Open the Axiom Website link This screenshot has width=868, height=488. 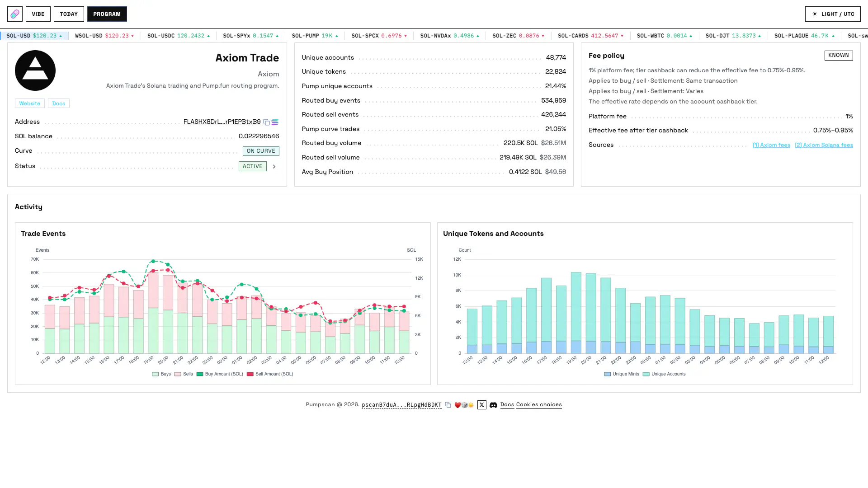click(30, 103)
